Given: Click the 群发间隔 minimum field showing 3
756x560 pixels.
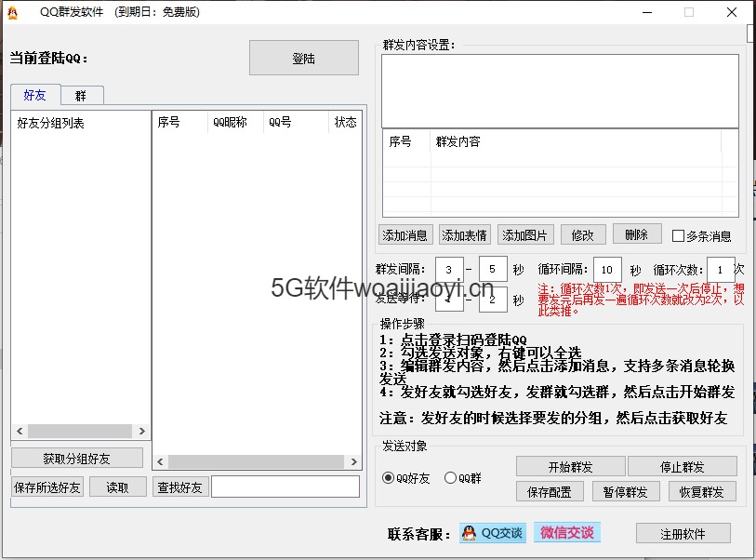Looking at the screenshot, I should click(x=449, y=269).
